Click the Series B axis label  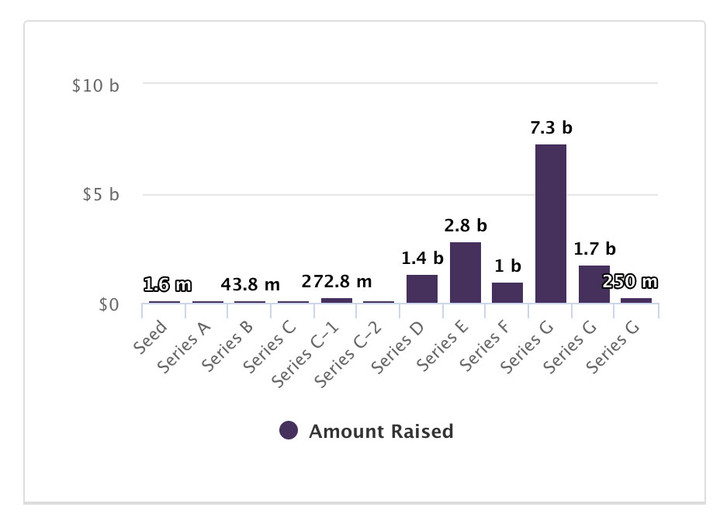227,346
